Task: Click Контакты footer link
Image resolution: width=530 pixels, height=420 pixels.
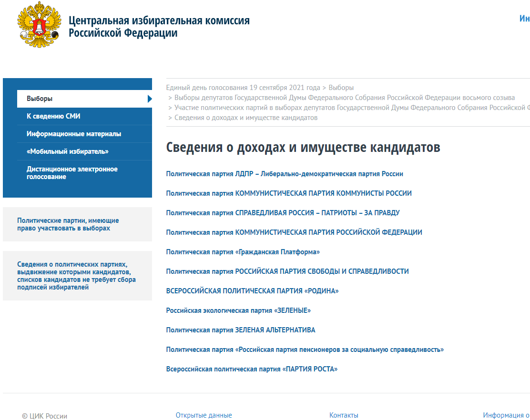Action: (344, 415)
